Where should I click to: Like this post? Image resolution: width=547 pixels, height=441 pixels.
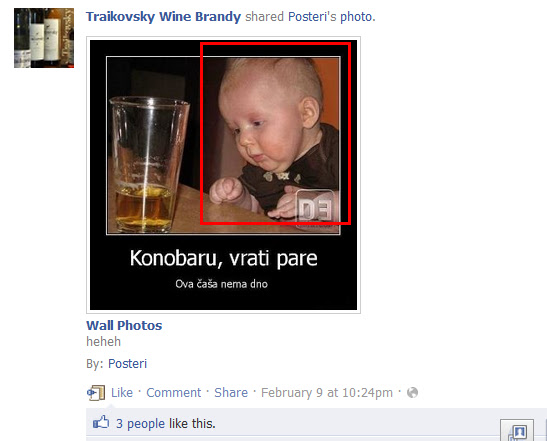122,393
